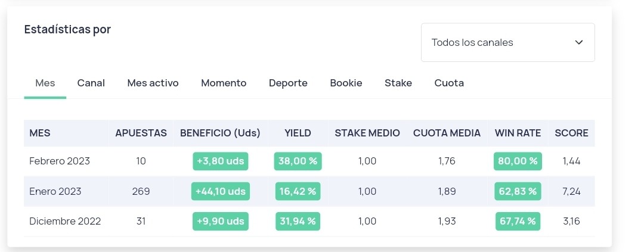644x252 pixels.
Task: Click the chevron arrow in channel selector
Action: coord(578,42)
